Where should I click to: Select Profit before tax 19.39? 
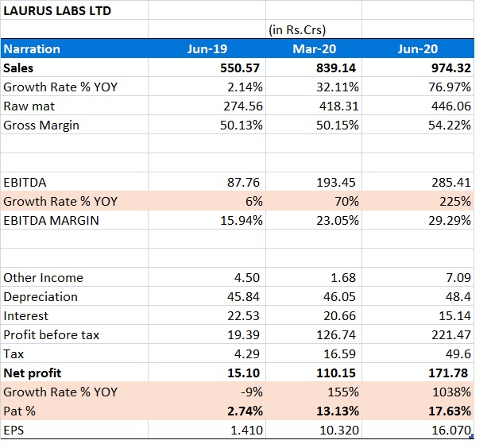(207, 335)
